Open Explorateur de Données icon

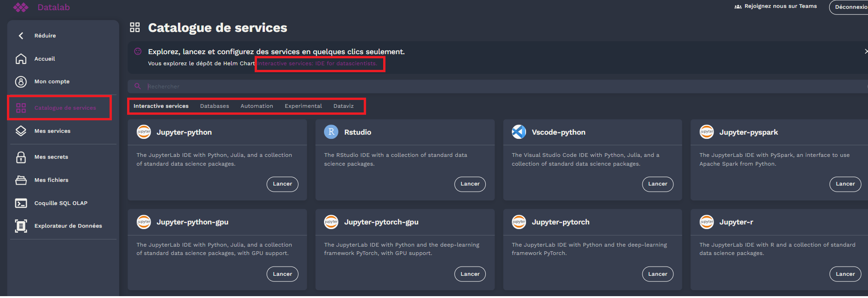(21, 226)
